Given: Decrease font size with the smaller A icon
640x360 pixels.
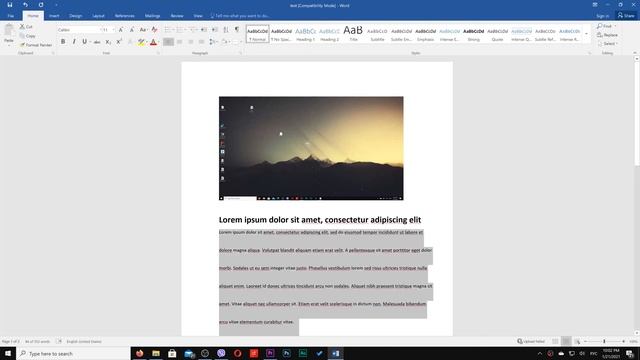Looking at the screenshot, I should pyautogui.click(x=131, y=30).
